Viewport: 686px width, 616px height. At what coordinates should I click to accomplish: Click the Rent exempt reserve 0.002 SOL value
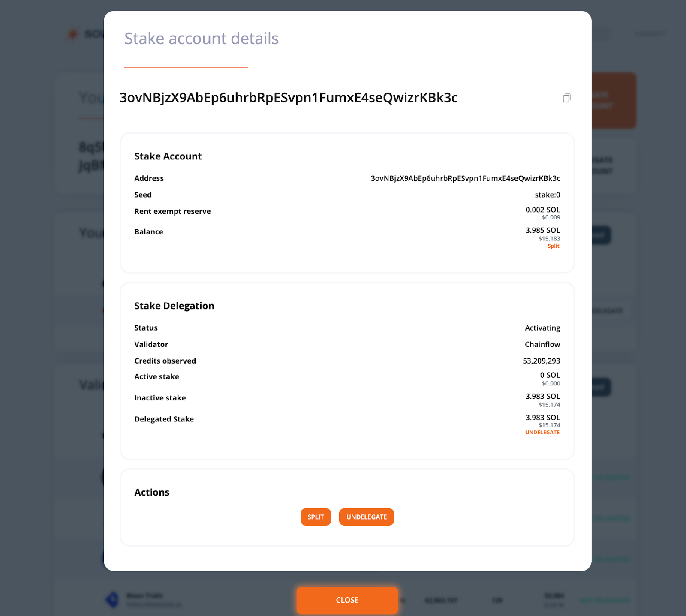543,210
